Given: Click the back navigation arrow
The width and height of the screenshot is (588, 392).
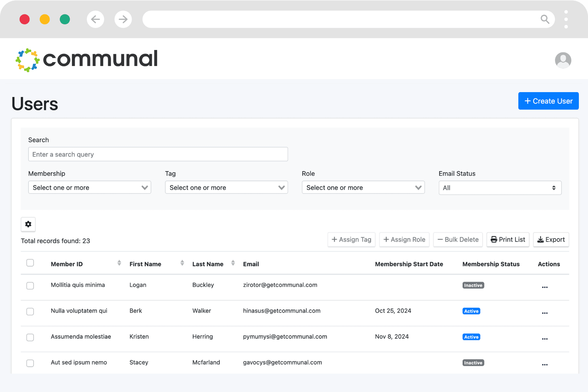Looking at the screenshot, I should (x=95, y=19).
